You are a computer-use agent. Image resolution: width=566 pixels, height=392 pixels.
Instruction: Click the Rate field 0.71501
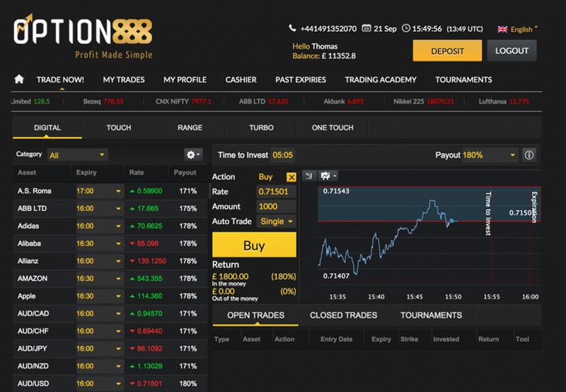pos(276,192)
